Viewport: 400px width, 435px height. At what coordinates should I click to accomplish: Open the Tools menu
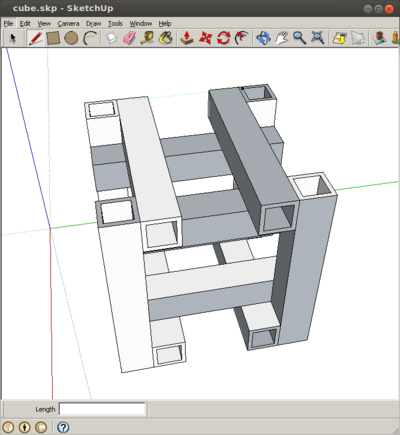pos(115,24)
